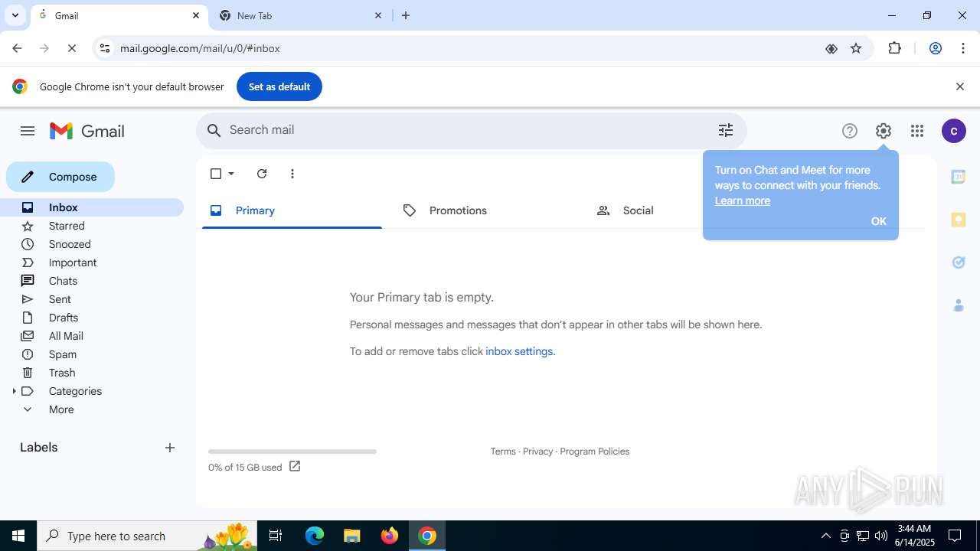Image resolution: width=980 pixels, height=551 pixels.
Task: Compose a new email
Action: pyautogui.click(x=60, y=177)
